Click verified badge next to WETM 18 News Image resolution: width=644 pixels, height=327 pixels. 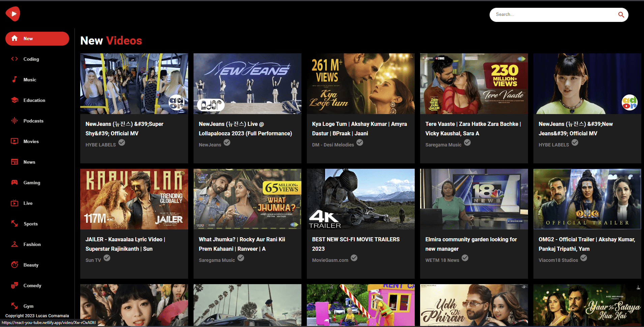pyautogui.click(x=465, y=258)
